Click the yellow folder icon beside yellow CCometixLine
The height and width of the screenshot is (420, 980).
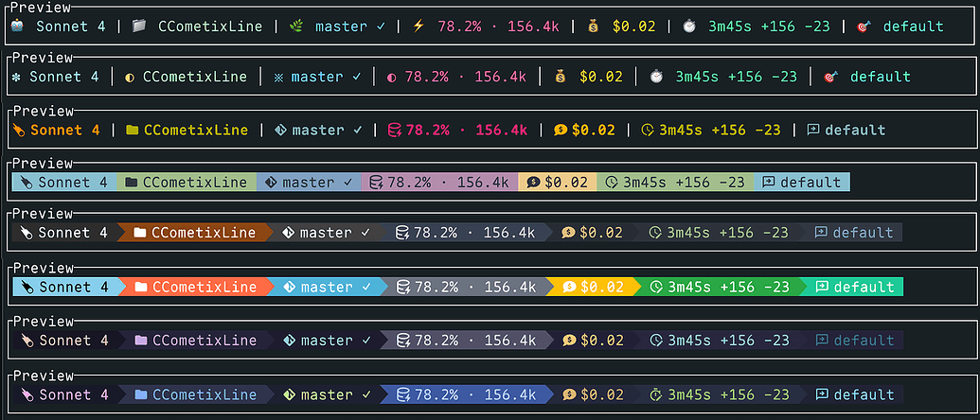[132, 131]
